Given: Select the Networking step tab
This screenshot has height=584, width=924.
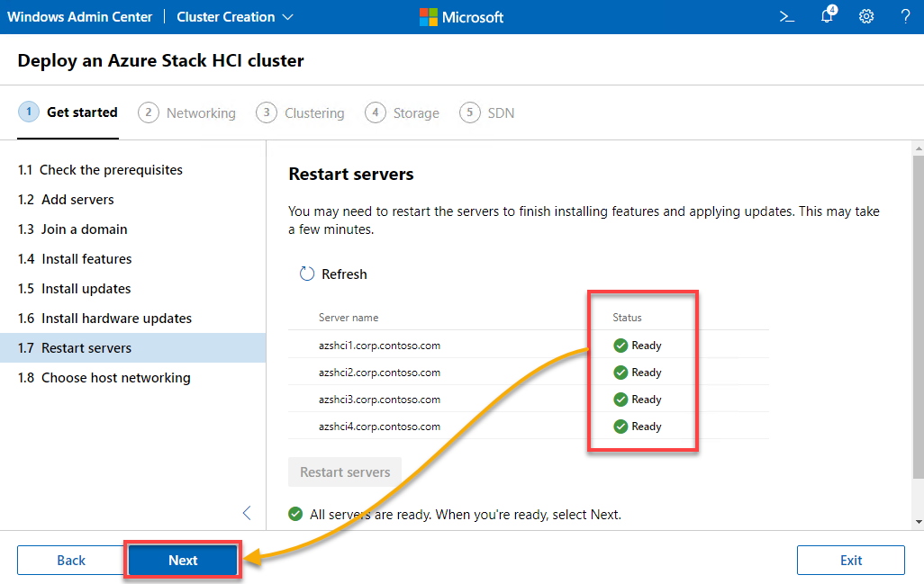Looking at the screenshot, I should point(186,112).
